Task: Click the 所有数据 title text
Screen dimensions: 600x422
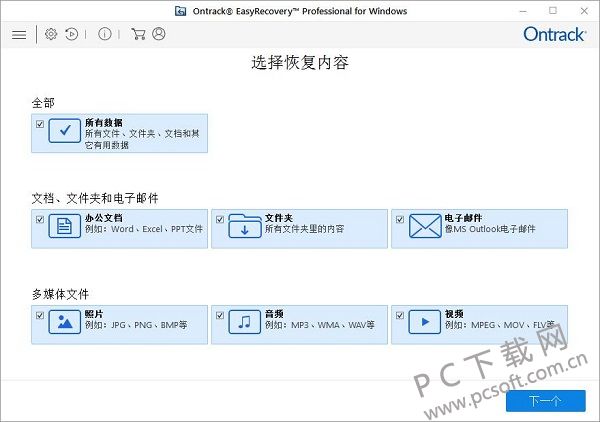Action: pyautogui.click(x=104, y=123)
